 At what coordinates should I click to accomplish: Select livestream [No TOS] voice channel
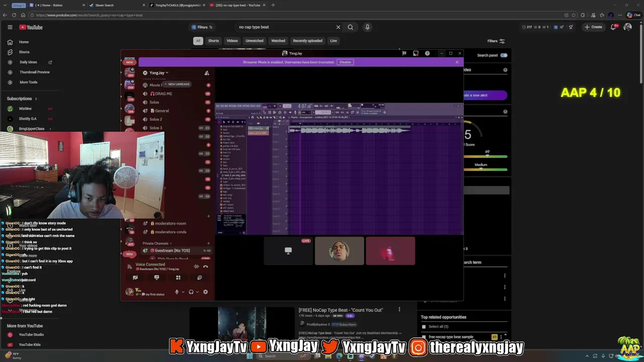pos(176,250)
